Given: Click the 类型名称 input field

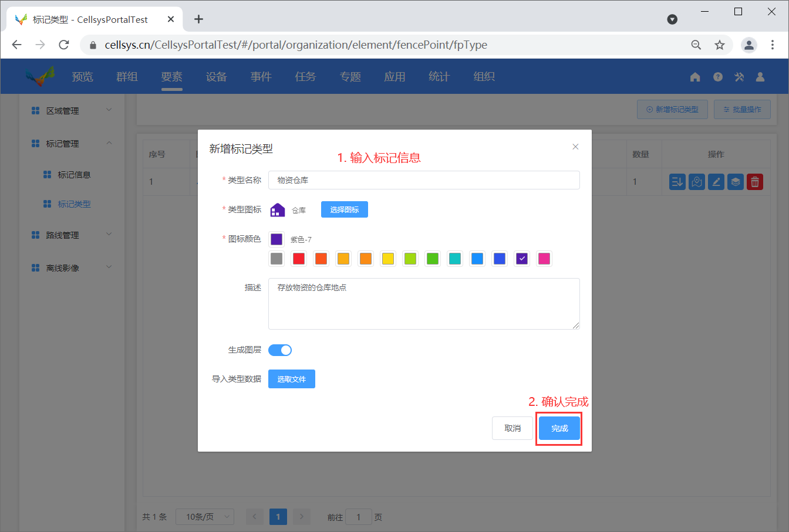Looking at the screenshot, I should (424, 180).
